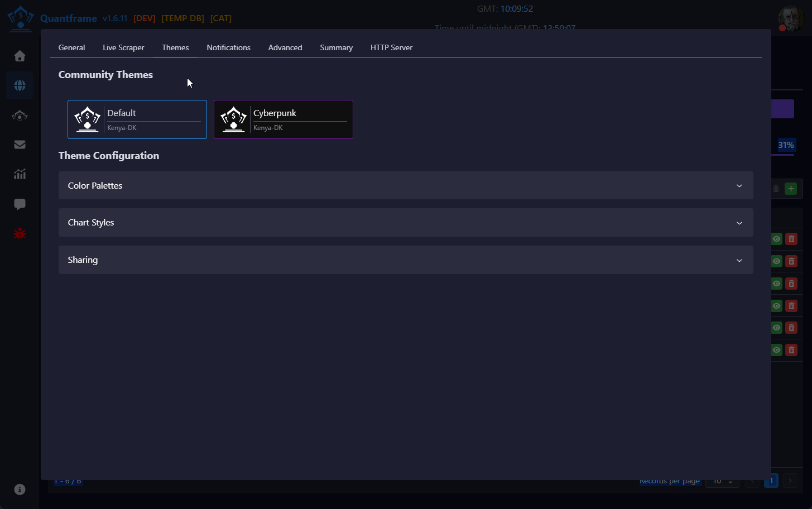
Task: Click the [CAT] tag in the header
Action: (221, 18)
